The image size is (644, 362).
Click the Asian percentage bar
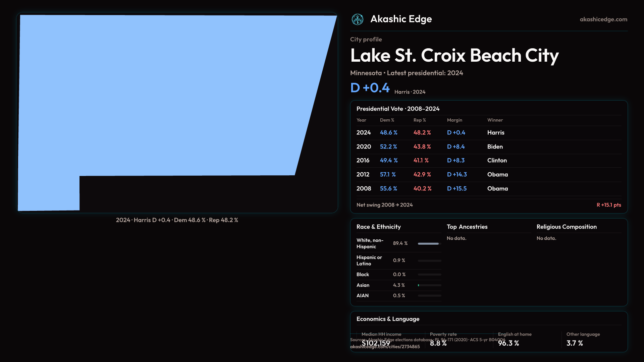429,285
